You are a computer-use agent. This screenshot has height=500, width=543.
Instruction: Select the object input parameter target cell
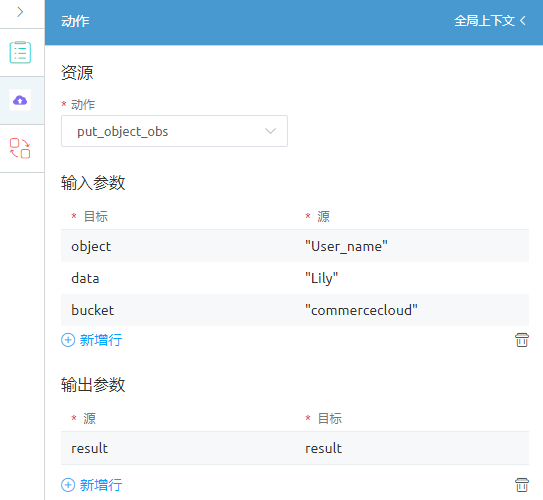point(178,246)
